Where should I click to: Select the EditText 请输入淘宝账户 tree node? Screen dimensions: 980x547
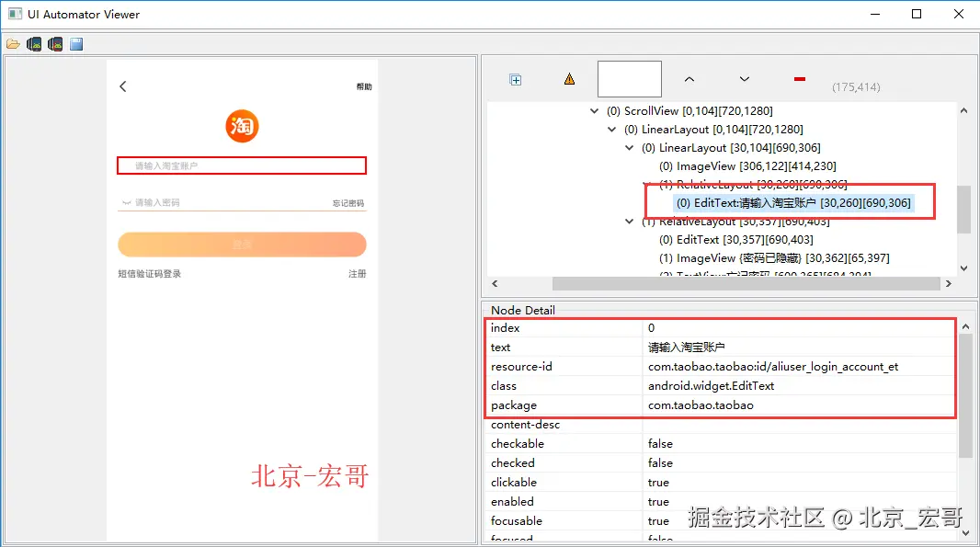793,202
